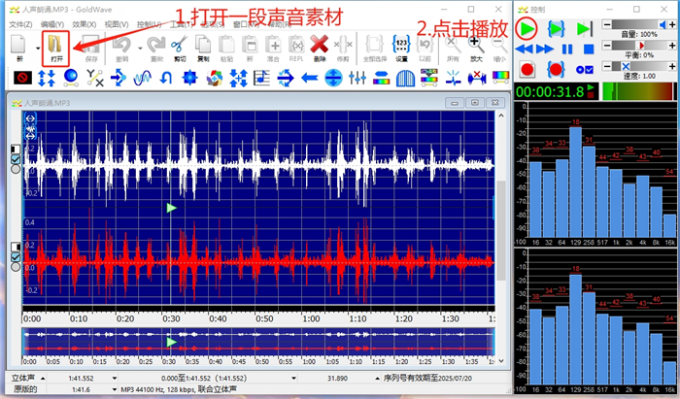
Task: Click the vertical scrollbar of sound window
Action: click(x=501, y=231)
